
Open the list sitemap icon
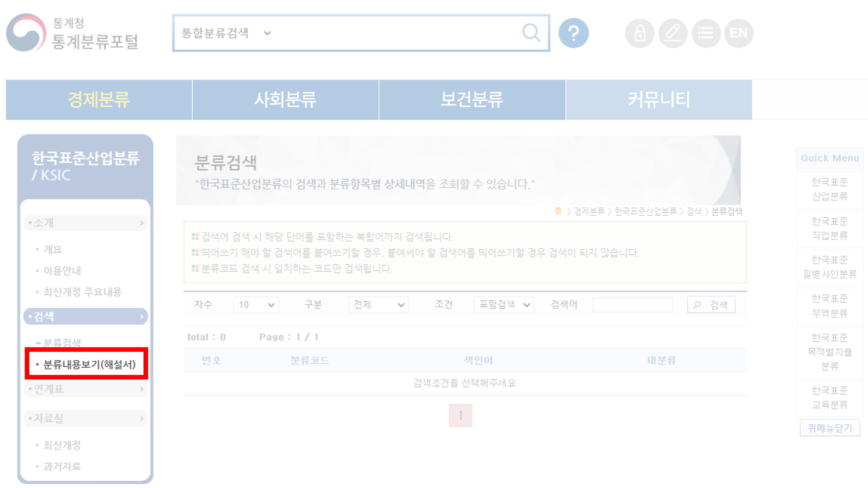pyautogui.click(x=706, y=33)
